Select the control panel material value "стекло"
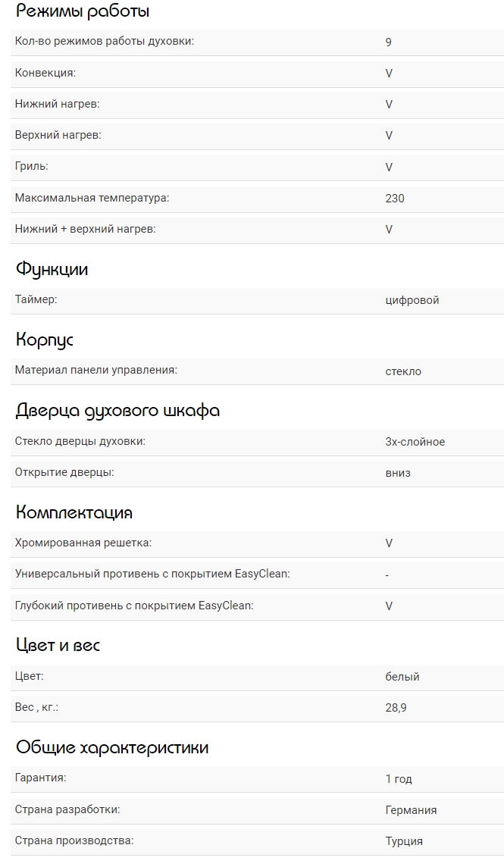The image size is (504, 867). 403,371
